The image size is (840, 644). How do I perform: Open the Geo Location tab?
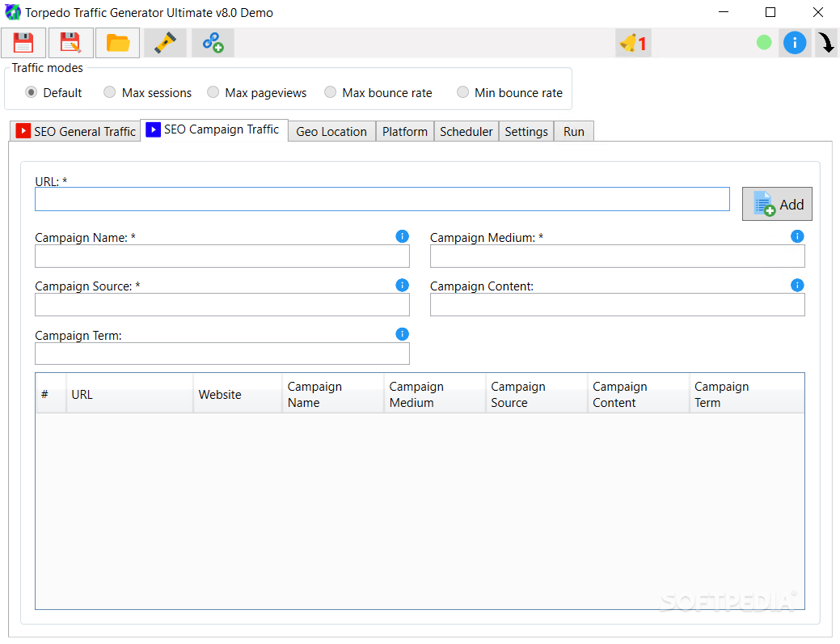click(331, 131)
